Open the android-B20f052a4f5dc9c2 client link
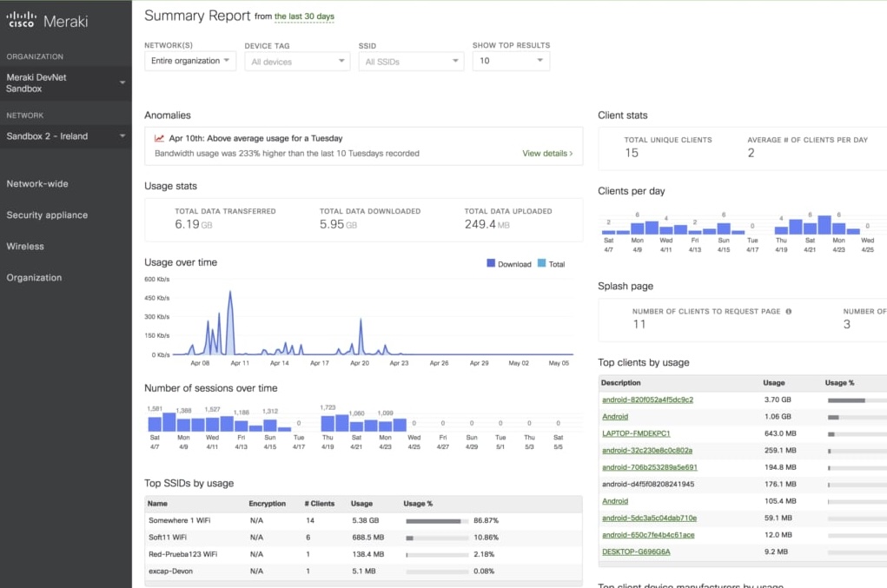Image resolution: width=887 pixels, height=588 pixels. [x=648, y=400]
